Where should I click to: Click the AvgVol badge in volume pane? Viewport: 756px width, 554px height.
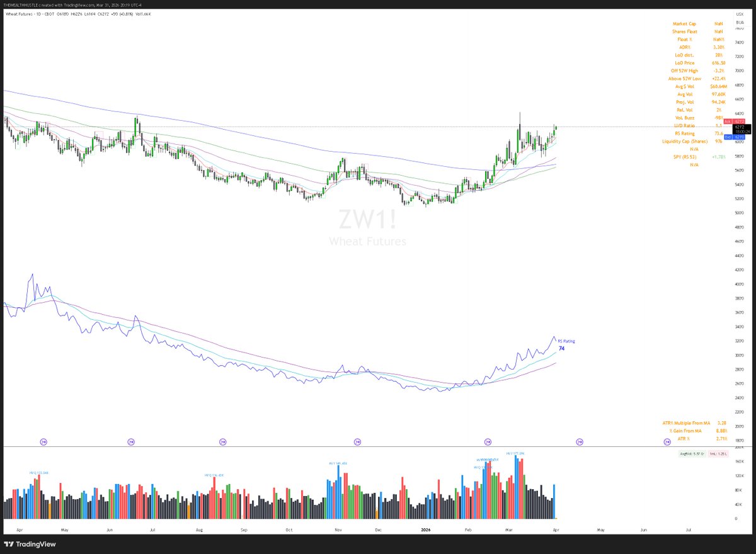[692, 453]
